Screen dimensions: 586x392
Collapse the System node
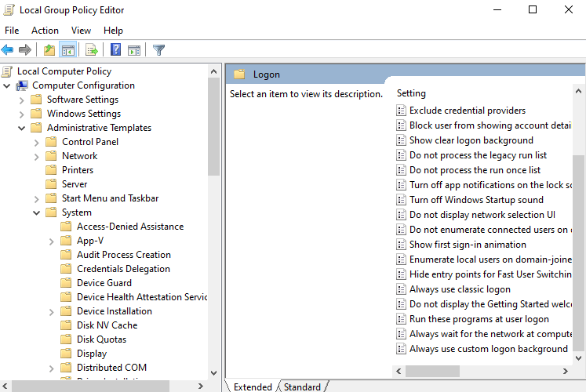click(x=37, y=213)
